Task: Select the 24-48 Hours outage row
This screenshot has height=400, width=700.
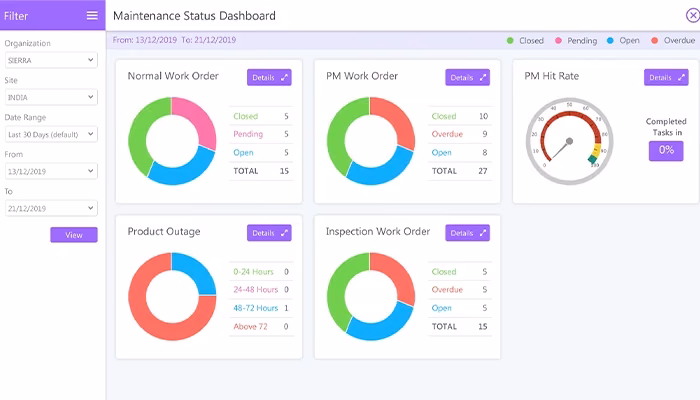Action: (x=261, y=289)
